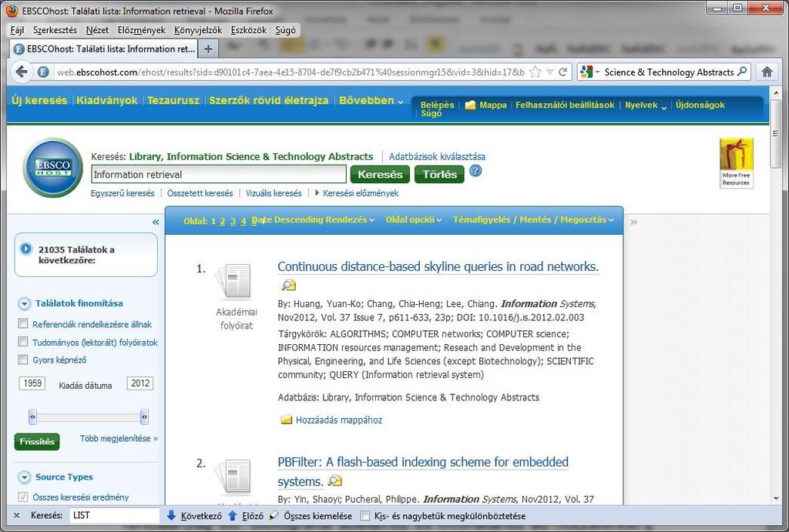Expand Keresési előzmények arrow
Image resolution: width=789 pixels, height=532 pixels.
(x=317, y=192)
